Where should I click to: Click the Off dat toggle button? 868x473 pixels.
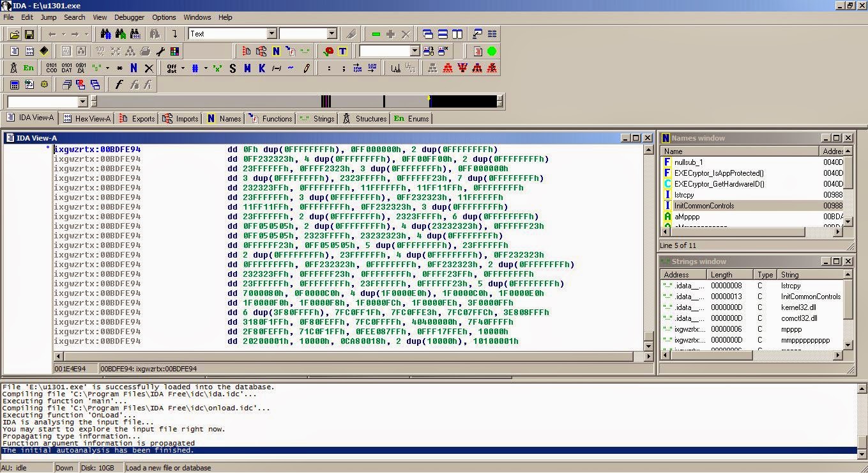[171, 67]
